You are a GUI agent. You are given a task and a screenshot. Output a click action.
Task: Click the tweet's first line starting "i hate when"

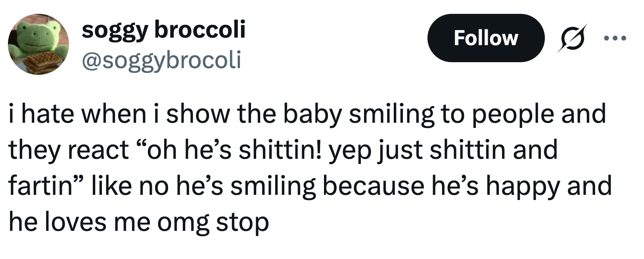[x=307, y=114]
